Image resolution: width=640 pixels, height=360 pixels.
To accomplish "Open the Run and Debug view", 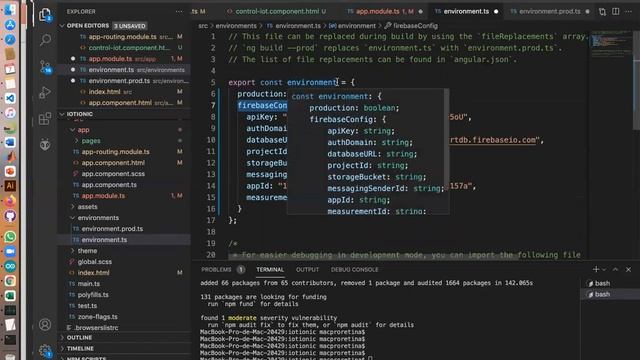I will (x=45, y=93).
